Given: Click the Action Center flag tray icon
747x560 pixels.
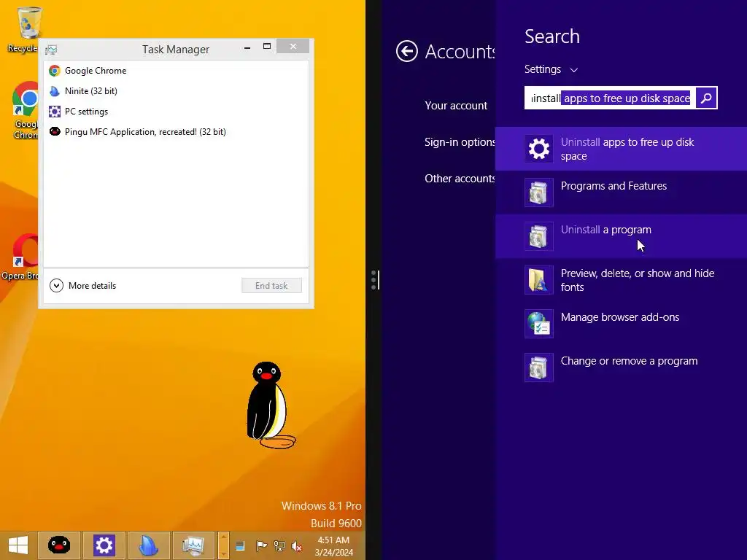Looking at the screenshot, I should pos(262,545).
